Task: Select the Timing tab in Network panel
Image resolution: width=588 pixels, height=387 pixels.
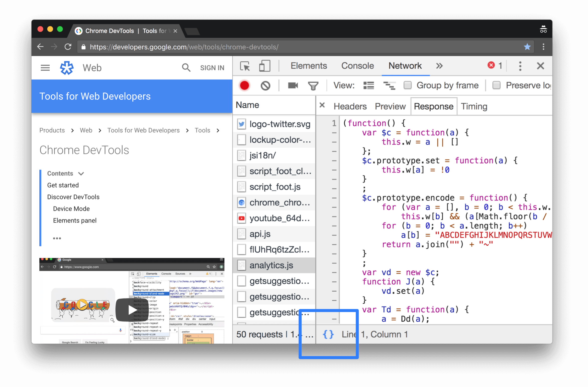Action: tap(474, 106)
